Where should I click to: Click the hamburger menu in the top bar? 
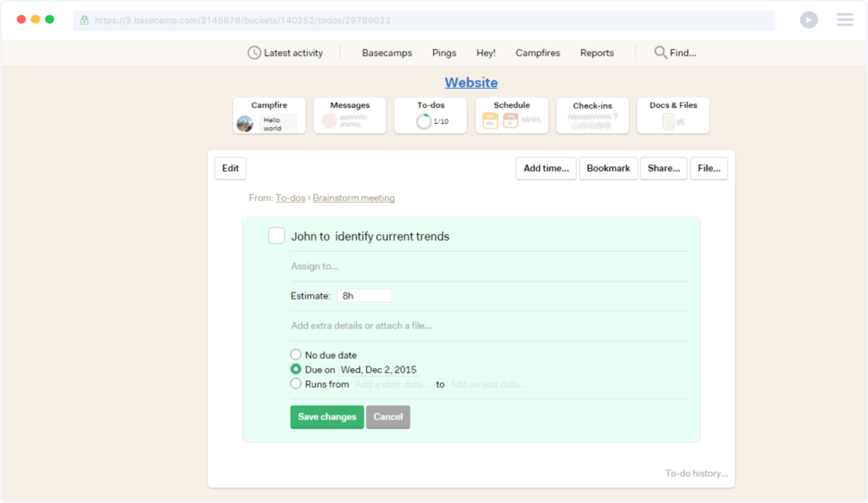[x=844, y=19]
